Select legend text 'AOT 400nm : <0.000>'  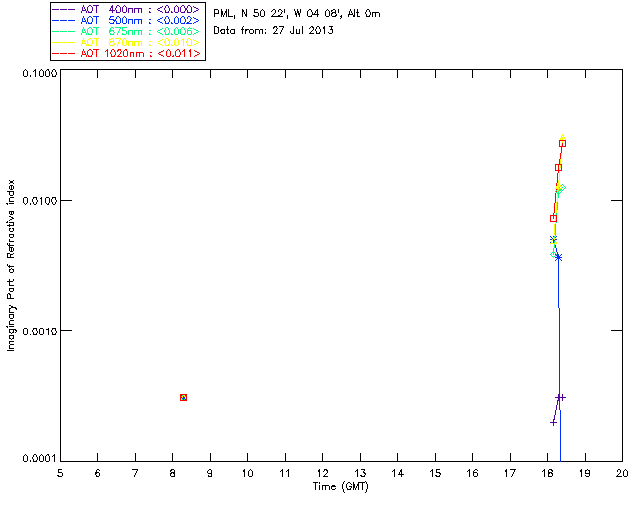[140, 9]
